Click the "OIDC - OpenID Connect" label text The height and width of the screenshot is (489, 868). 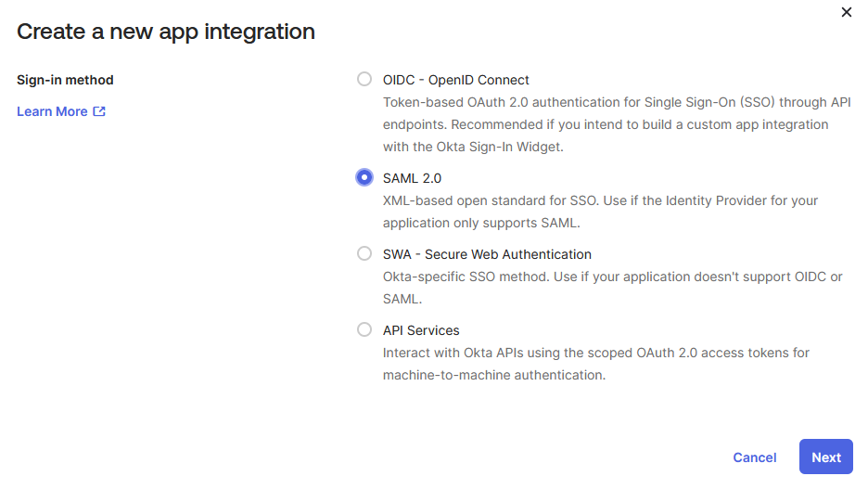pyautogui.click(x=455, y=80)
